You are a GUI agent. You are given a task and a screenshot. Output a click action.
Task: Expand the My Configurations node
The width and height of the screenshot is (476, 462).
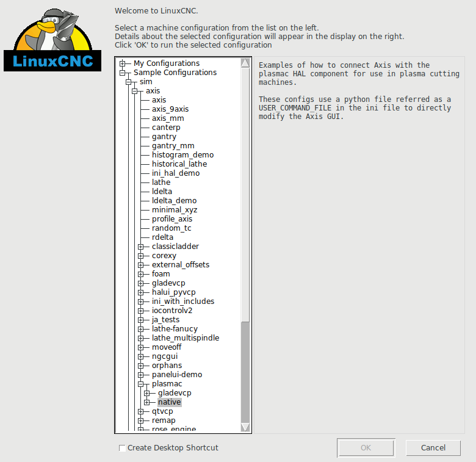pos(122,63)
